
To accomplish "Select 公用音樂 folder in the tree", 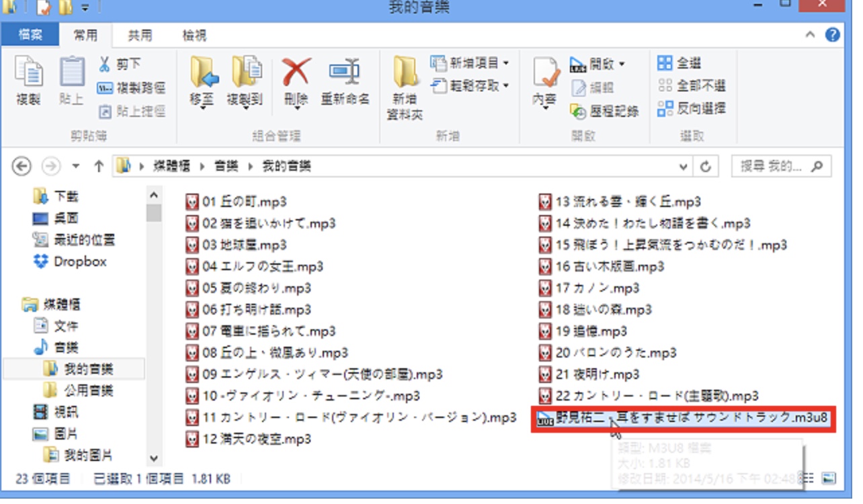I will tap(77, 390).
